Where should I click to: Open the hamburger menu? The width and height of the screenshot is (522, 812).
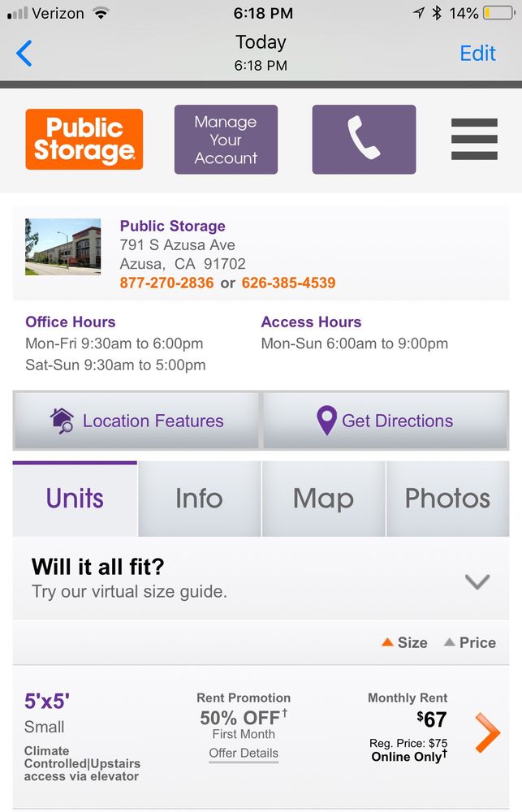tap(474, 140)
